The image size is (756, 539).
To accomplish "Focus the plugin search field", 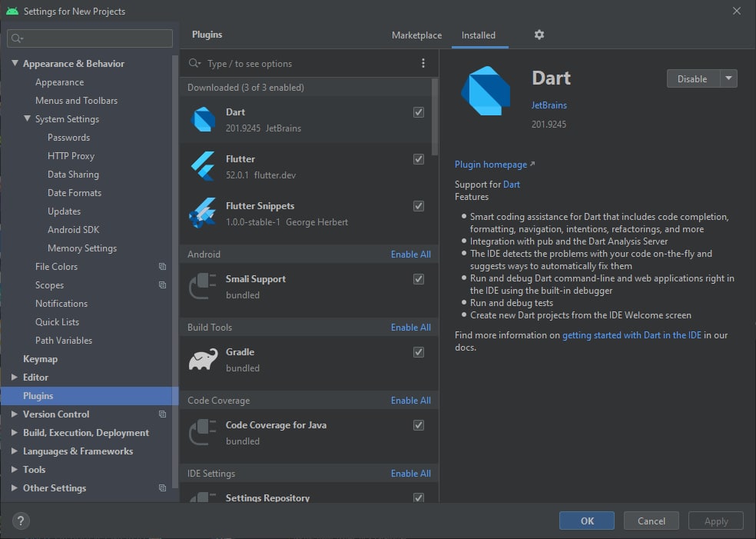I will (x=309, y=63).
